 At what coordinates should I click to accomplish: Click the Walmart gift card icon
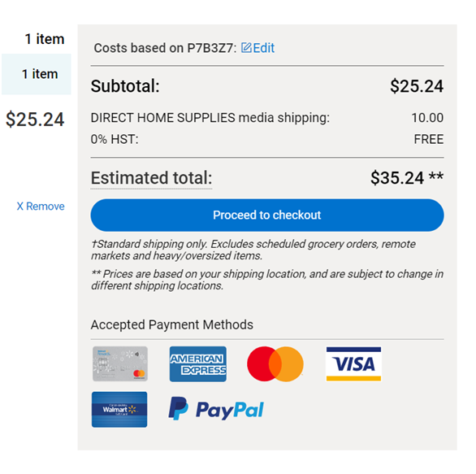click(x=119, y=410)
